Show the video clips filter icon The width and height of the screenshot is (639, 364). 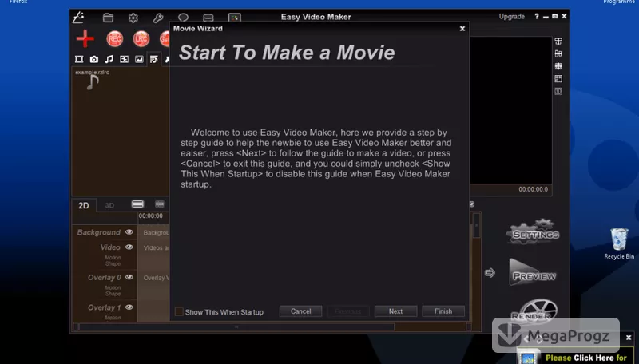click(79, 59)
